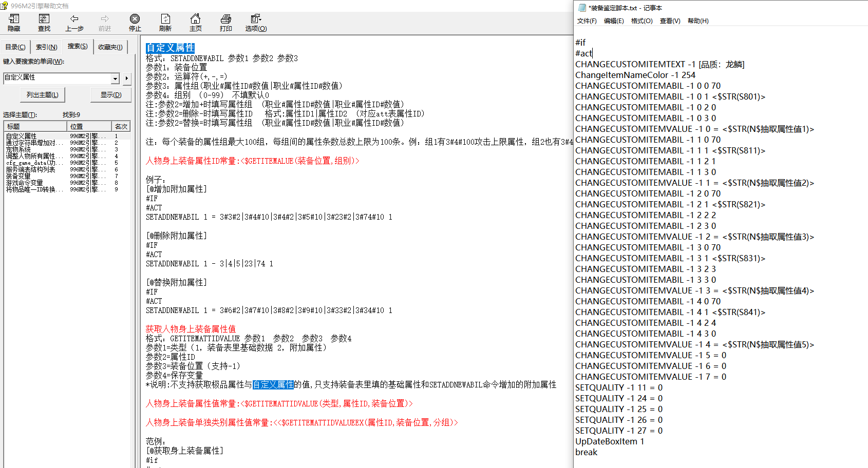Switch to the 索引 tab
The height and width of the screenshot is (468, 868).
[46, 47]
